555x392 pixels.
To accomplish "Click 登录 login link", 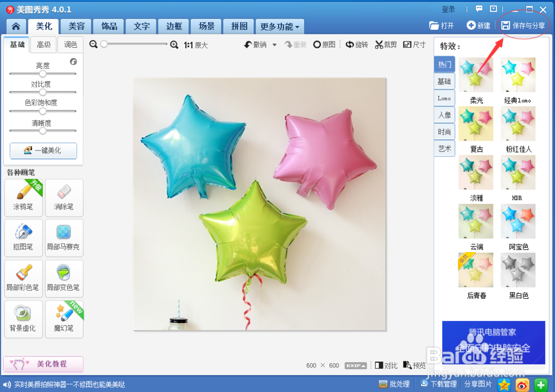I will (448, 9).
